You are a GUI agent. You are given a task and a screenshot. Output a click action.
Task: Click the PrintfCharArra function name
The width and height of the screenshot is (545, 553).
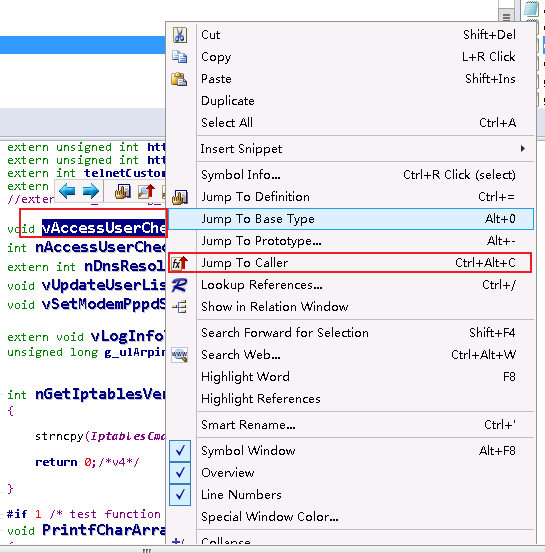pos(103,530)
